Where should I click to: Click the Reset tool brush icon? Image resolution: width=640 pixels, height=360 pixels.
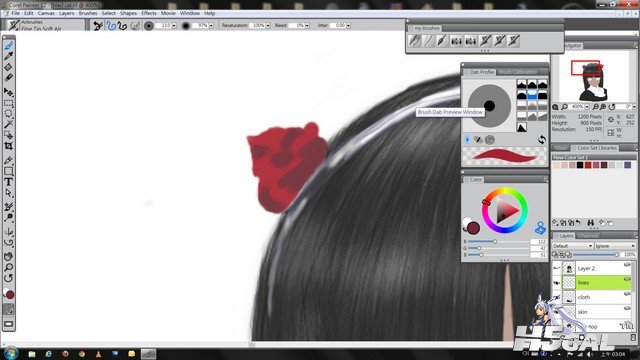[x=98, y=26]
